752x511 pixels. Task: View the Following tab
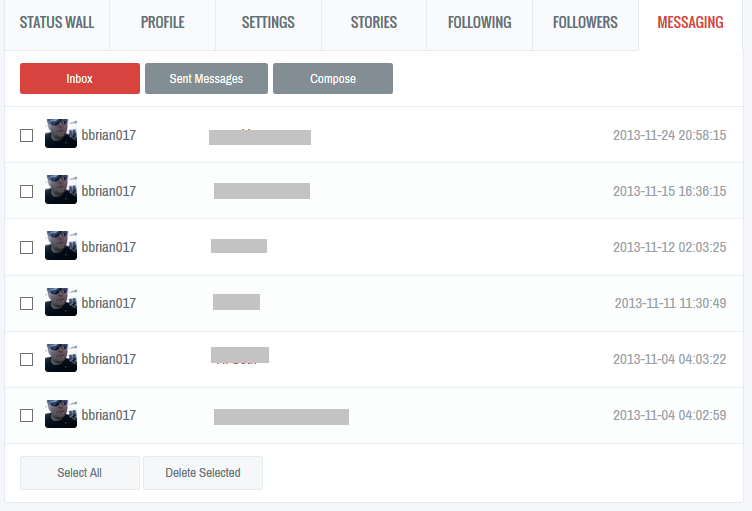click(479, 23)
